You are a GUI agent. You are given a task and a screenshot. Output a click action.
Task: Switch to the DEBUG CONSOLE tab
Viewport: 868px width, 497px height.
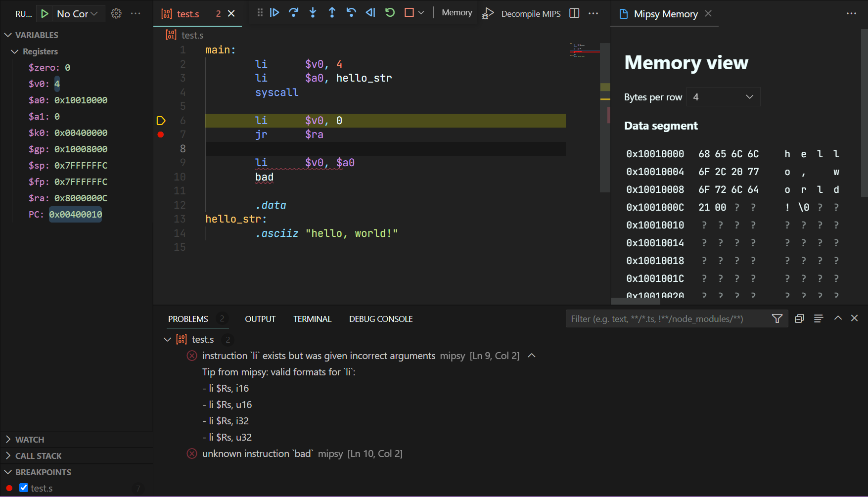pos(381,319)
